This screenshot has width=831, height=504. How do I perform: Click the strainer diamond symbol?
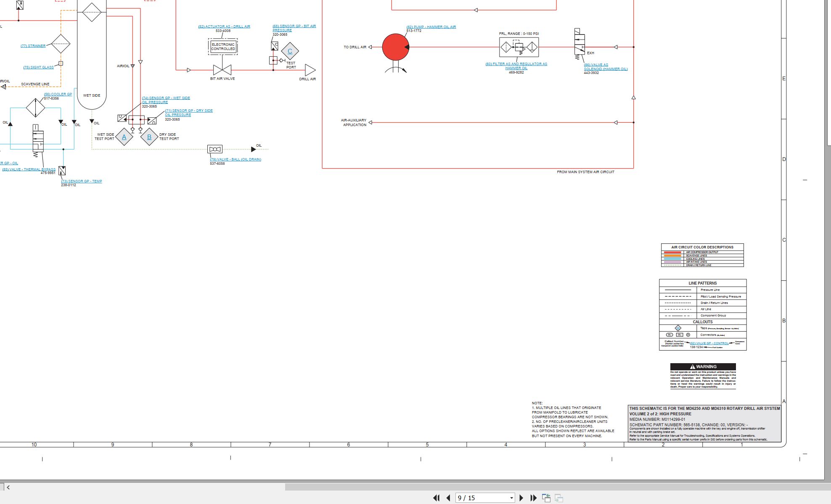(61, 44)
